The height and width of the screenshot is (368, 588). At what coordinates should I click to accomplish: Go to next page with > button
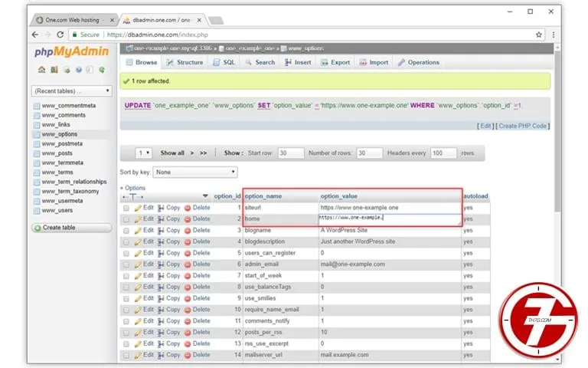[x=192, y=153]
